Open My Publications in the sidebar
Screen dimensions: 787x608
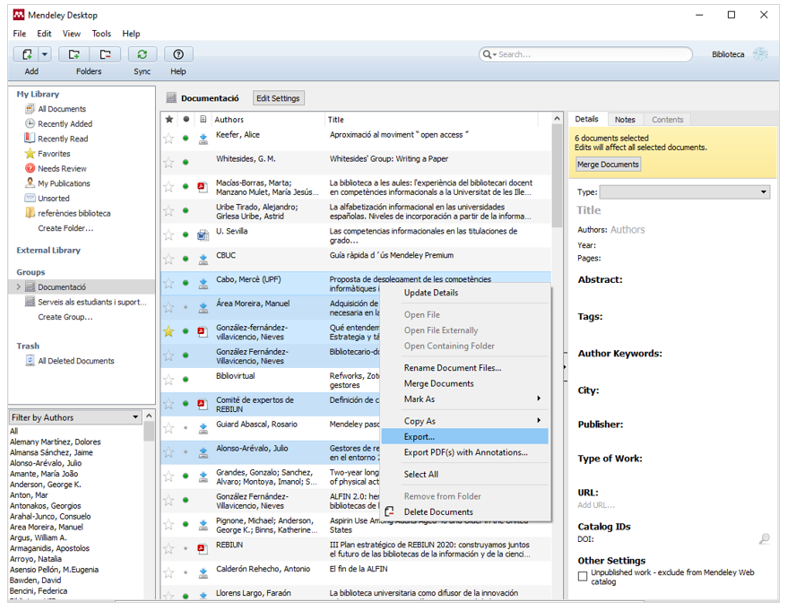point(64,184)
